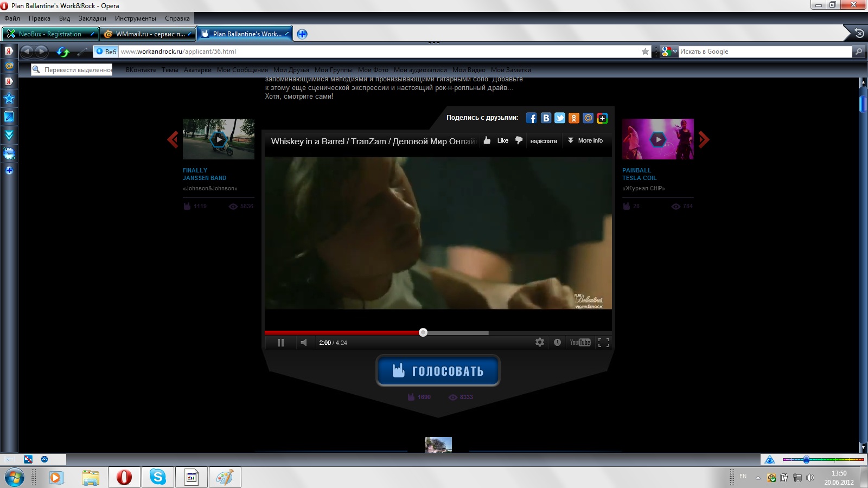Share the page on Twitter
Image resolution: width=868 pixels, height=488 pixels.
coord(560,118)
